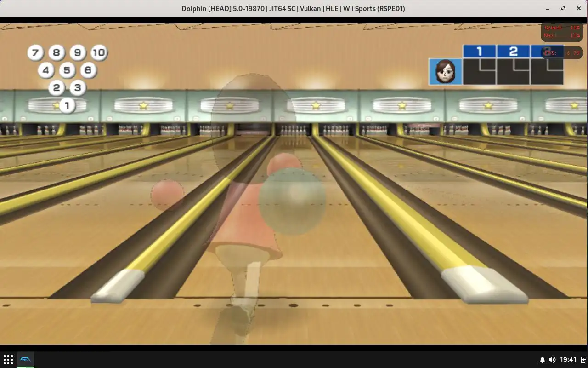The image size is (588, 368).
Task: Click pin indicator number 2
Action: coord(57,87)
